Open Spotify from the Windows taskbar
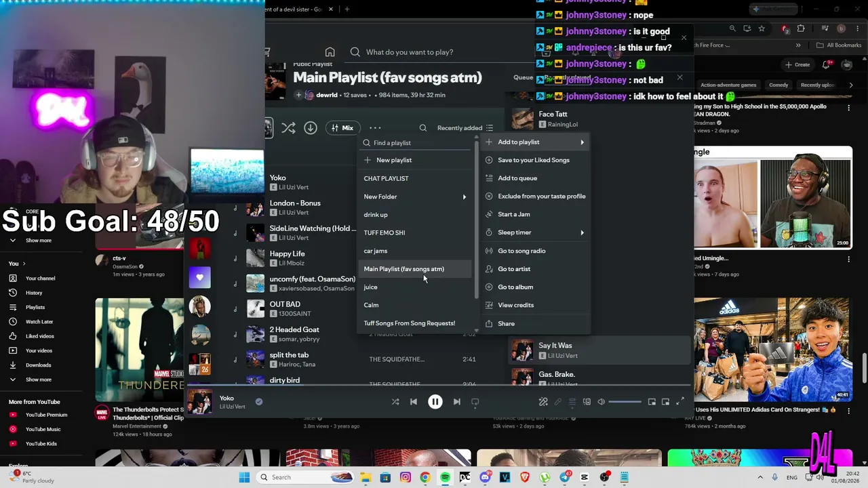Screen dimensions: 868x488 tap(445, 477)
